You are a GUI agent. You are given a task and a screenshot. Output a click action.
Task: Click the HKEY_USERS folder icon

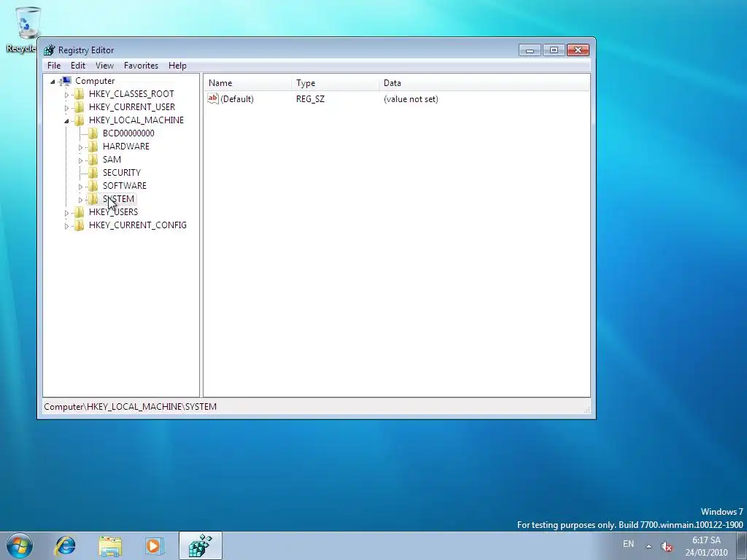tap(80, 212)
